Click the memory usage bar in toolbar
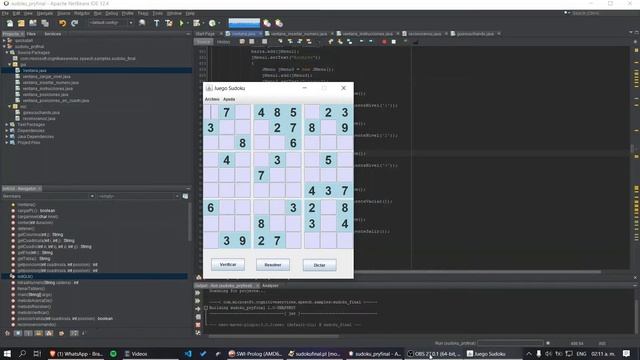This screenshot has width=640, height=360. pyautogui.click(x=244, y=23)
